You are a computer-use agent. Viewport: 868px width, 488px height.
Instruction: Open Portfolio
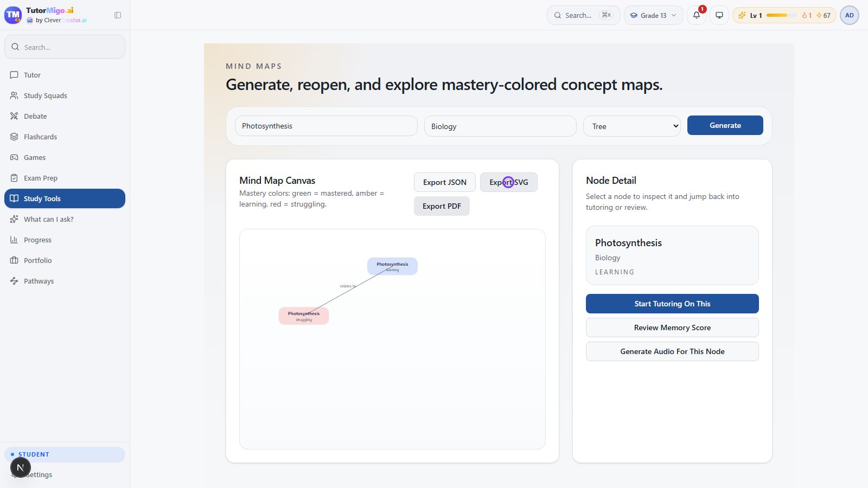[65, 260]
